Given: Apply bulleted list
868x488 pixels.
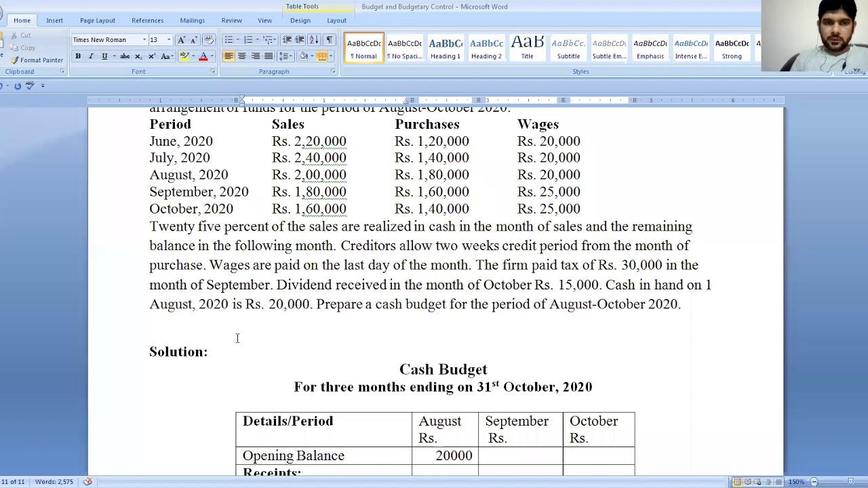Looking at the screenshot, I should [x=229, y=40].
